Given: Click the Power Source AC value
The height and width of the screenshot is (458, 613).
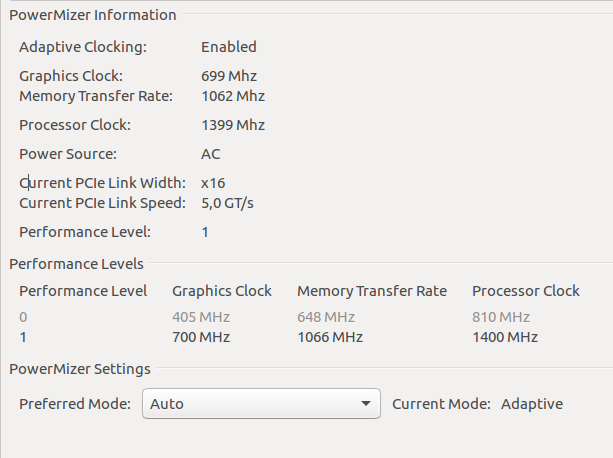Looking at the screenshot, I should (x=211, y=154).
